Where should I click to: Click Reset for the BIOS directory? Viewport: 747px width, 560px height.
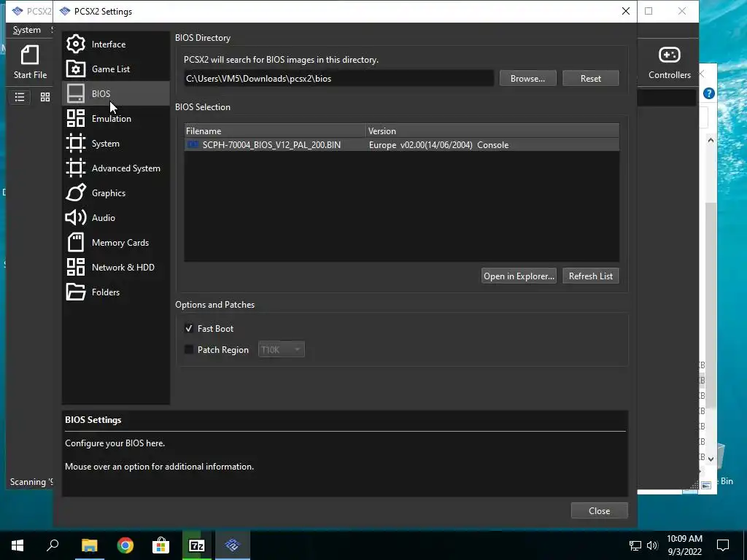(x=591, y=79)
